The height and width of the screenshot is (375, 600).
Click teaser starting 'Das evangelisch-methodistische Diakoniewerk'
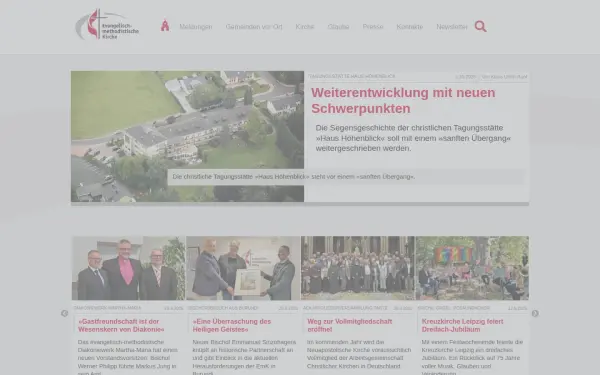128,358
